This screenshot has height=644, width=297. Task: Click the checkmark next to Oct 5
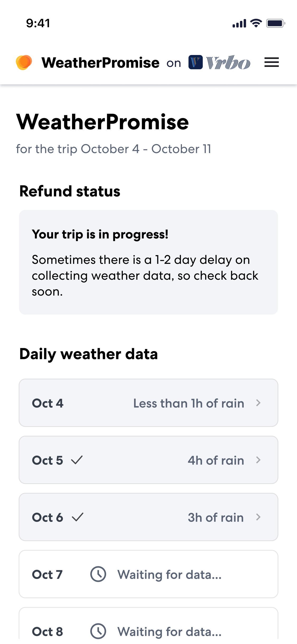77,460
